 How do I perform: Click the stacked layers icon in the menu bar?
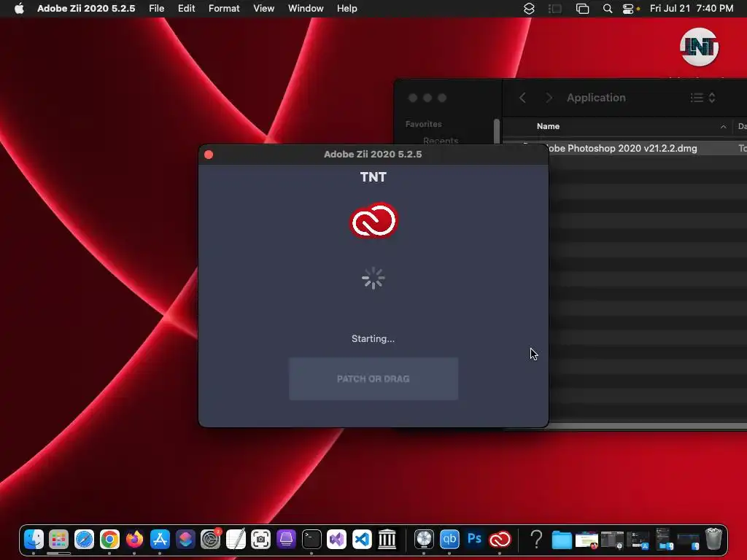coord(529,9)
